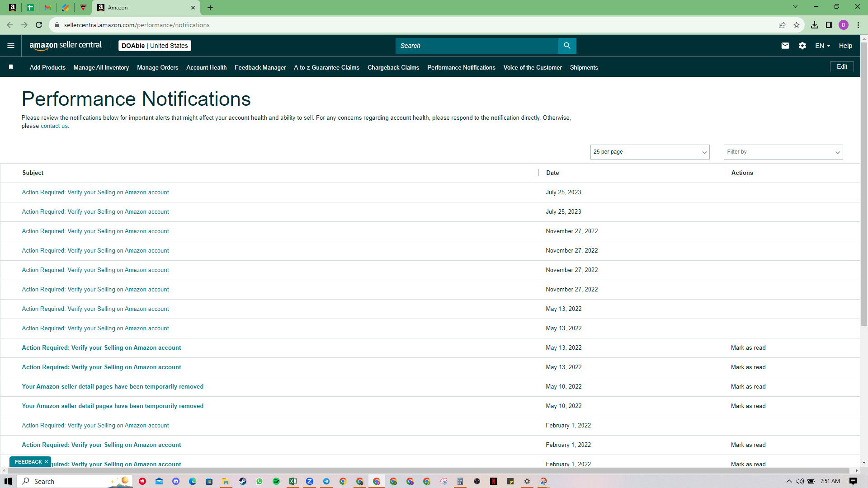Open Shipments in navigation bar
The image size is (868, 488).
[584, 67]
